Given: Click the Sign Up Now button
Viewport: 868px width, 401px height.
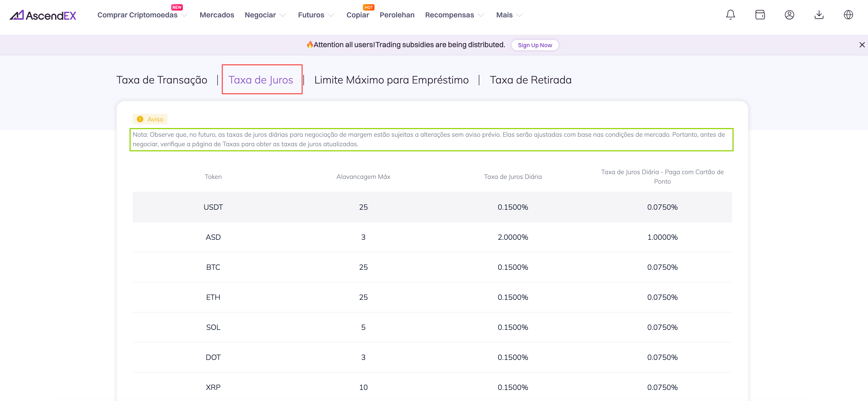Looking at the screenshot, I should [x=535, y=45].
